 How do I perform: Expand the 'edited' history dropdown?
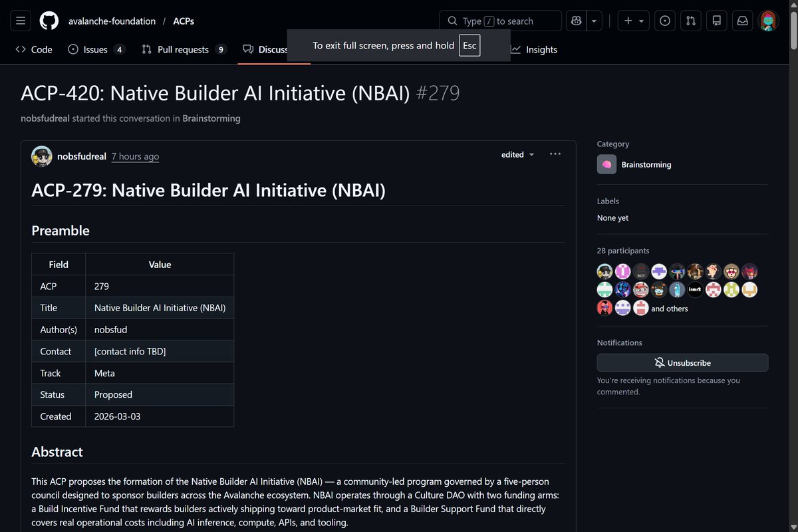click(518, 154)
